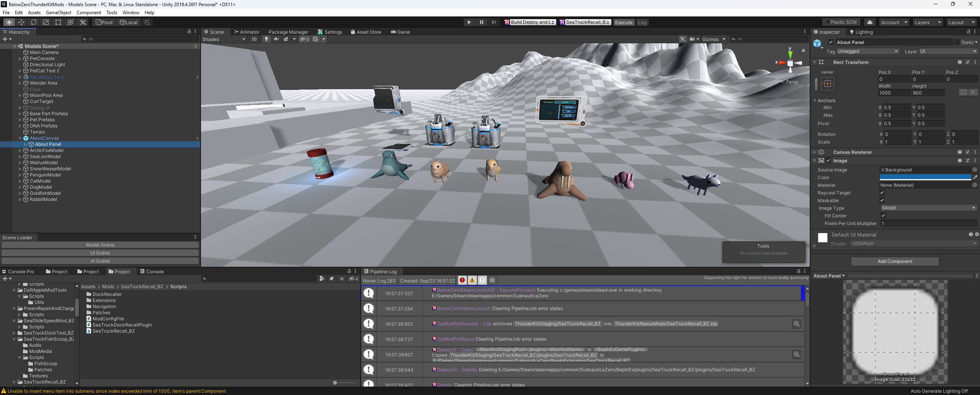Lock the Hierarchy panel
Image resolution: width=980 pixels, height=395 pixels.
[x=189, y=32]
